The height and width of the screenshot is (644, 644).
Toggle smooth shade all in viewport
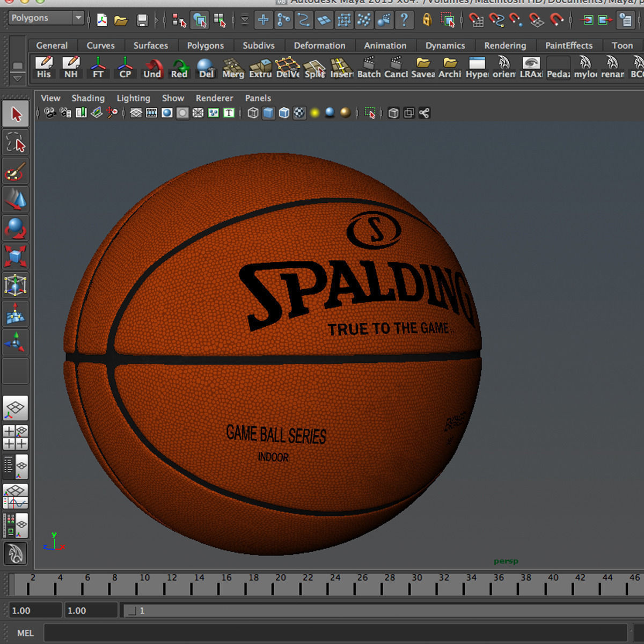(268, 113)
